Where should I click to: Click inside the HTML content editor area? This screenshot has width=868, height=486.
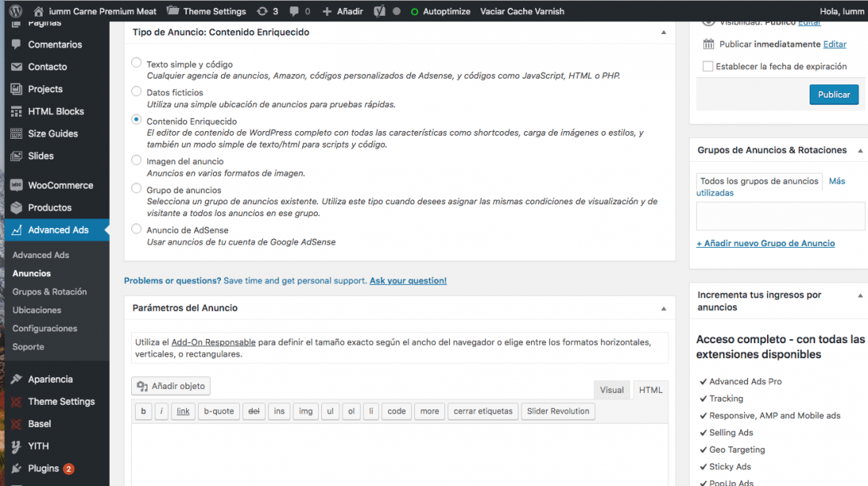400,455
